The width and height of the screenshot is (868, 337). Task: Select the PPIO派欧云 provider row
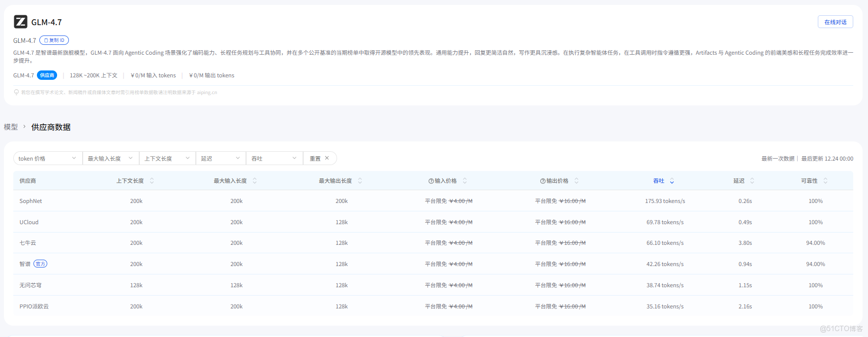[x=433, y=306]
